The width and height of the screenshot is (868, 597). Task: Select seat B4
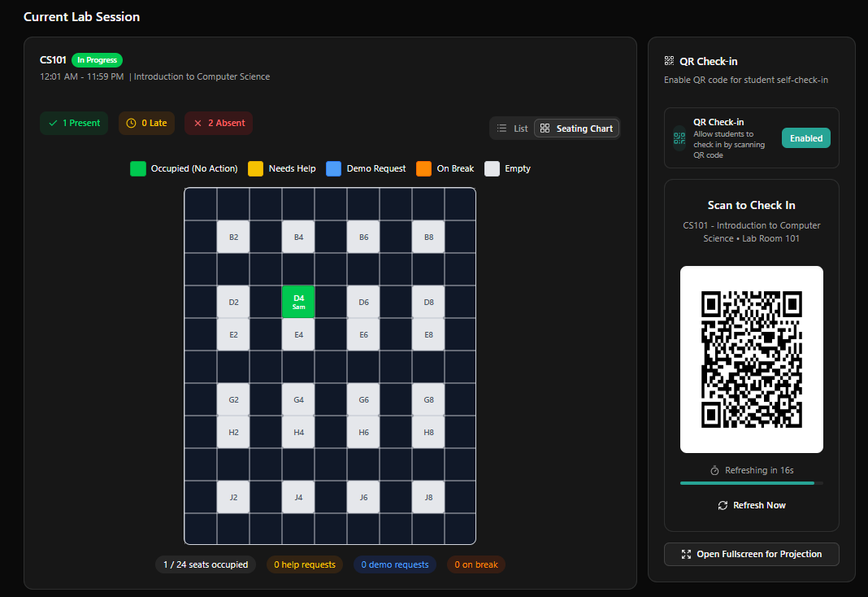tap(298, 237)
